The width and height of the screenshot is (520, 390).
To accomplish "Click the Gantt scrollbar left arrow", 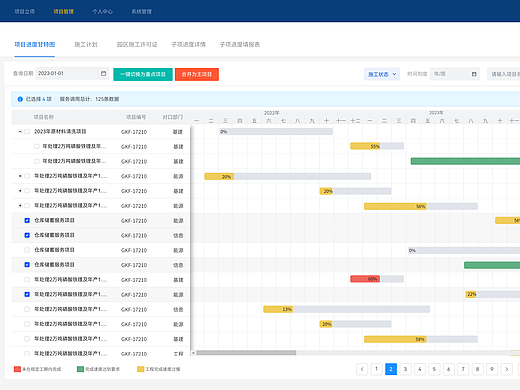I will [x=193, y=353].
